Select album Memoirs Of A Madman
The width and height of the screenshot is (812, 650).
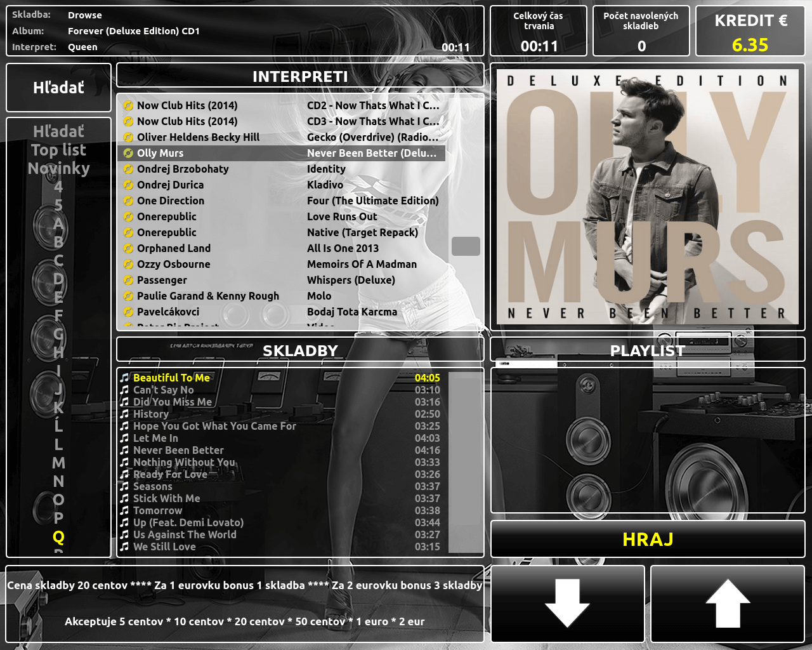click(362, 264)
